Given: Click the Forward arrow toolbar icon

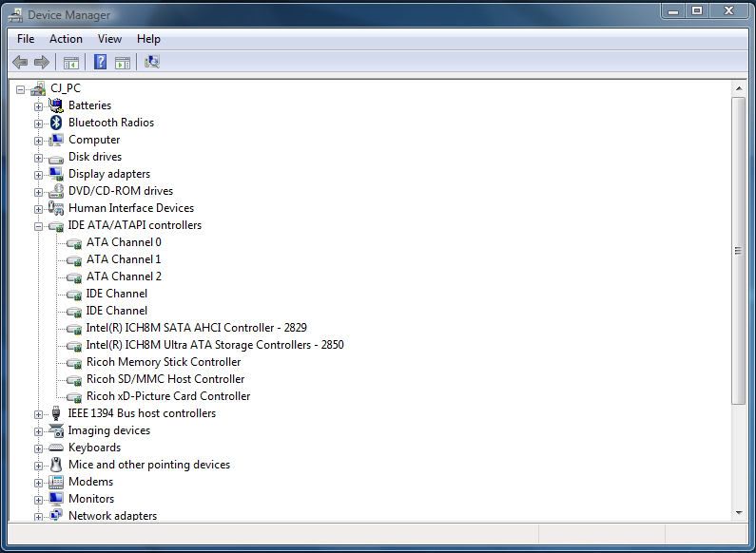Looking at the screenshot, I should pyautogui.click(x=42, y=62).
